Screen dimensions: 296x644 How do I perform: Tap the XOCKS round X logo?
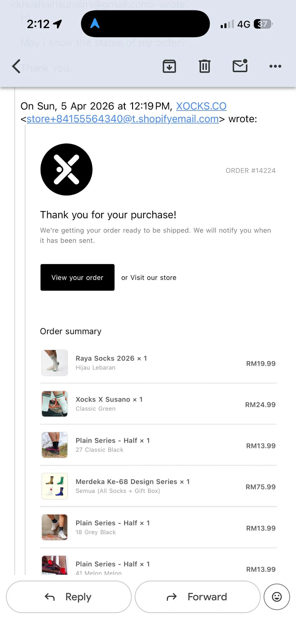pos(66,170)
